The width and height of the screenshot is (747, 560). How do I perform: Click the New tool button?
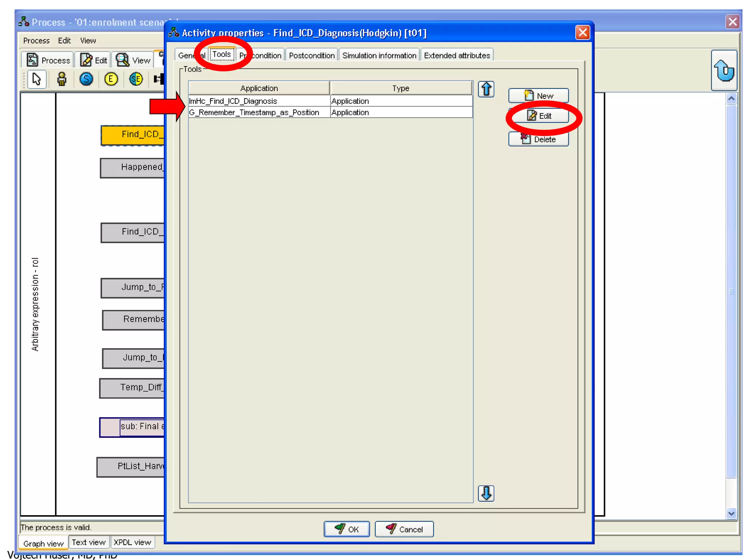[x=538, y=96]
